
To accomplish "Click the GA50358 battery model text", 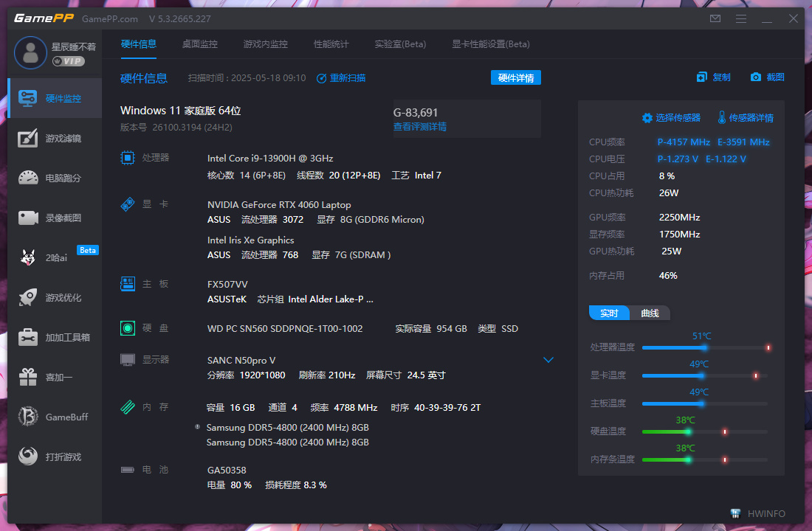I will [227, 471].
